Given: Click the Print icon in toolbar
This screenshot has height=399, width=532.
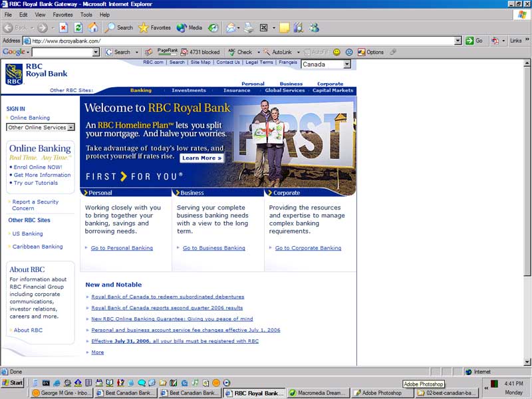Looking at the screenshot, I should (249, 27).
